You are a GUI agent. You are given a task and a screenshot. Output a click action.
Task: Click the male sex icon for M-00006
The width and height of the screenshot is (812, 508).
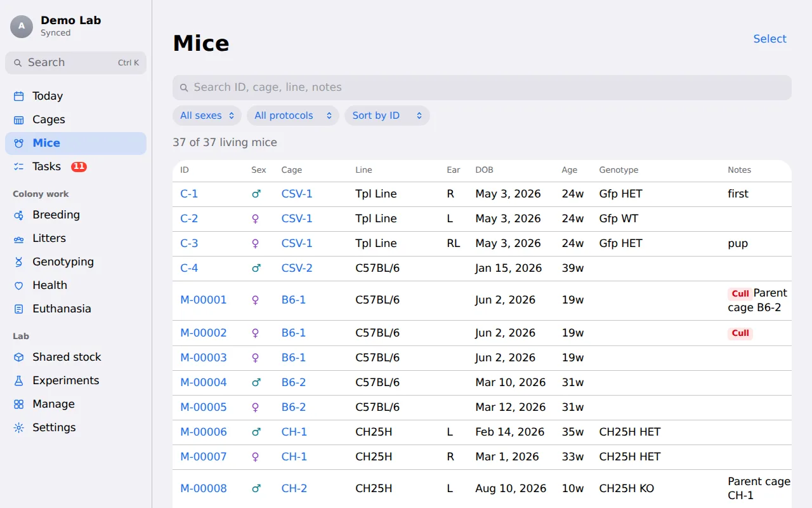coord(256,432)
